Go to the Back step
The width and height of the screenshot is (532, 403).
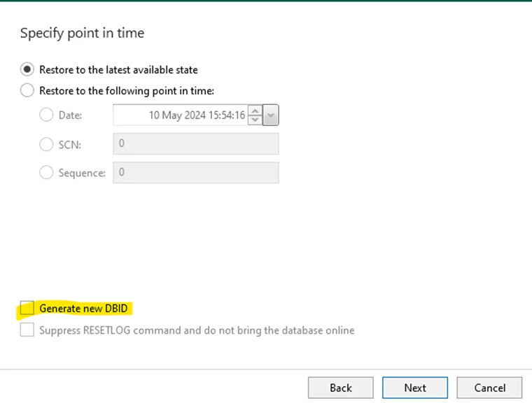[341, 388]
